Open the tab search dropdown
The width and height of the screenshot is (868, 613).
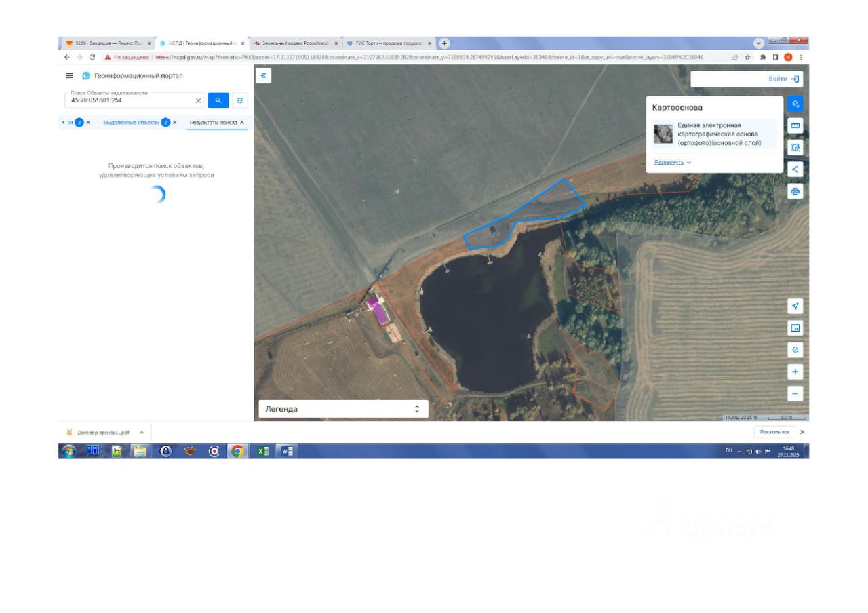tap(759, 43)
